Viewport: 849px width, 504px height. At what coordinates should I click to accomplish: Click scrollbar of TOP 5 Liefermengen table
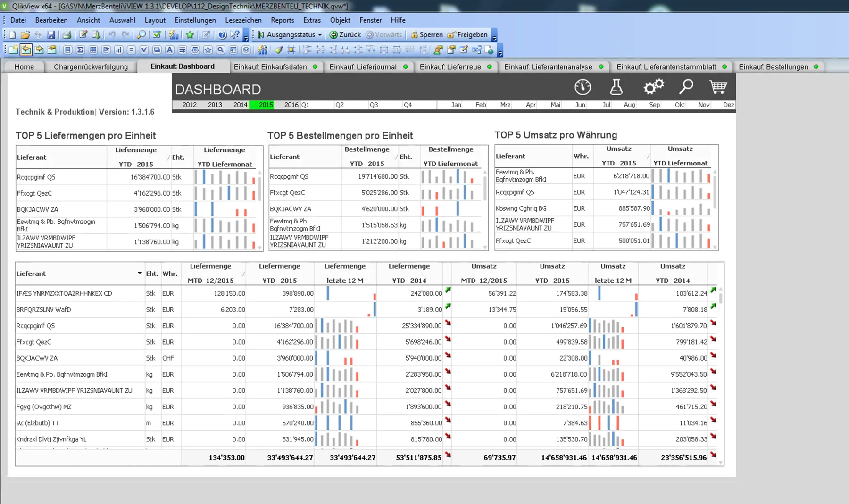[x=260, y=210]
